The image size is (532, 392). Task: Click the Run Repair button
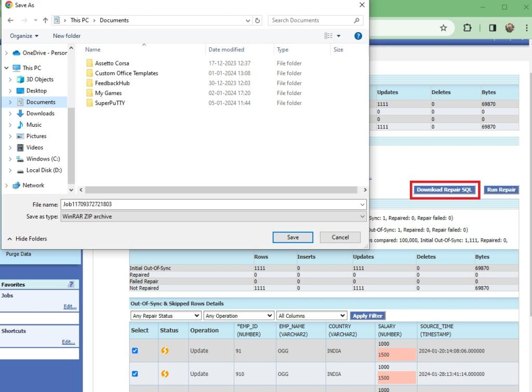click(500, 190)
